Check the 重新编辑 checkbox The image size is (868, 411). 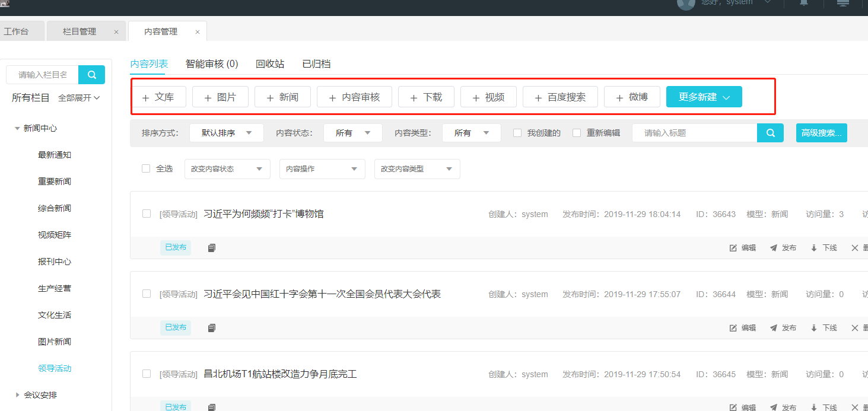click(x=577, y=133)
